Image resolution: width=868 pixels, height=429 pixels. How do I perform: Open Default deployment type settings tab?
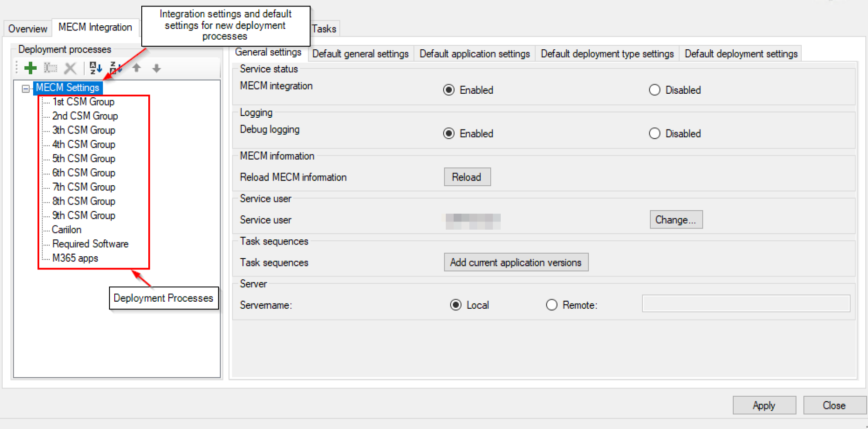pyautogui.click(x=607, y=54)
